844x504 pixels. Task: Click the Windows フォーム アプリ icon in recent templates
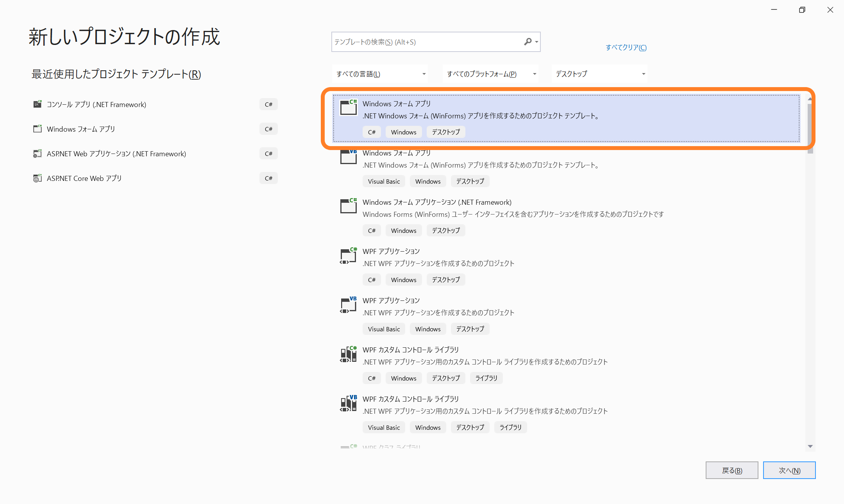point(38,129)
